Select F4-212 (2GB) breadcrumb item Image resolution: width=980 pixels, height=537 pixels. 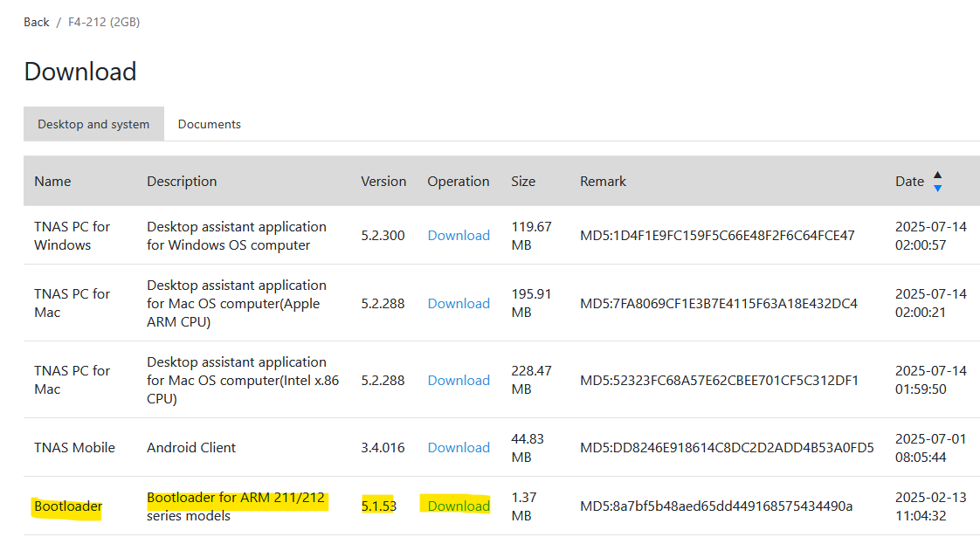(104, 22)
